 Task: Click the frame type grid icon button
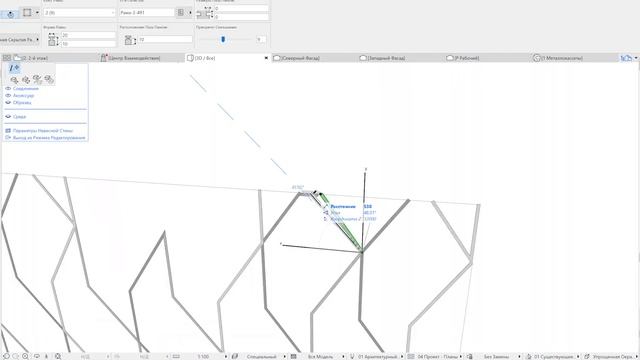tap(181, 13)
